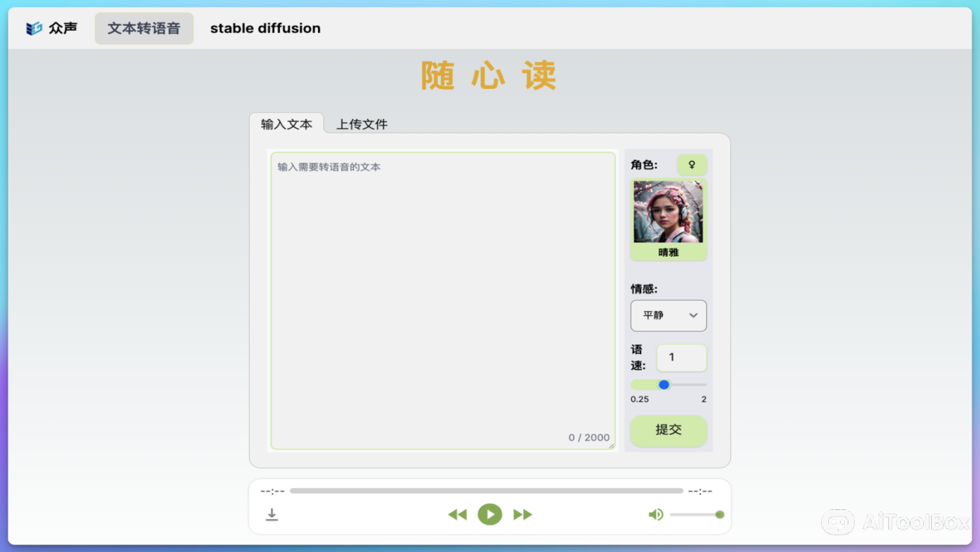
Task: Click the 语速 speed slider handle
Action: click(664, 385)
